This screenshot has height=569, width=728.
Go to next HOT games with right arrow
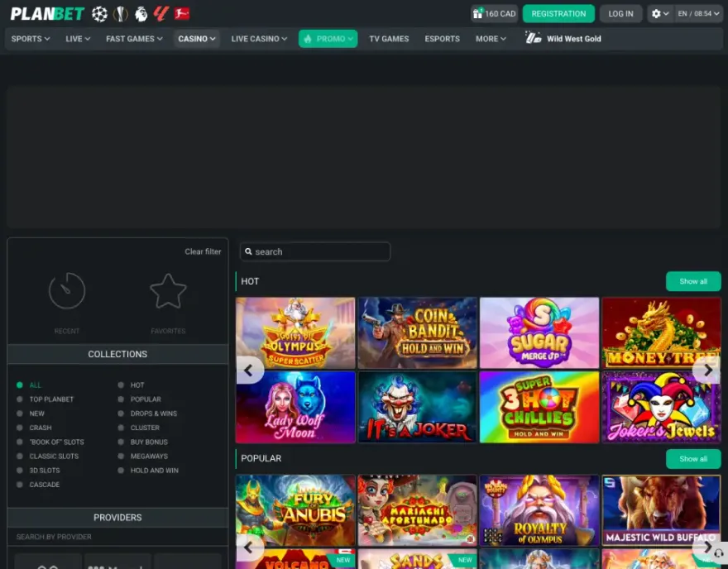[x=707, y=371]
